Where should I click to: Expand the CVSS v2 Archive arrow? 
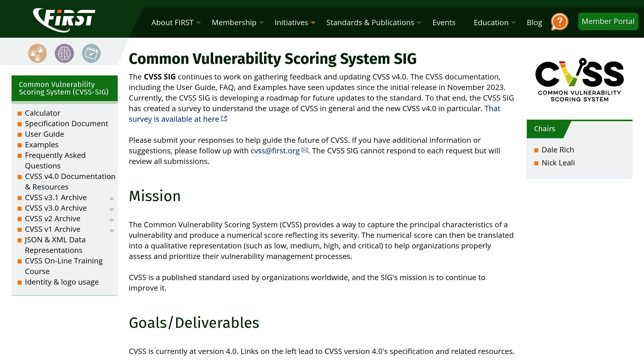(x=112, y=220)
